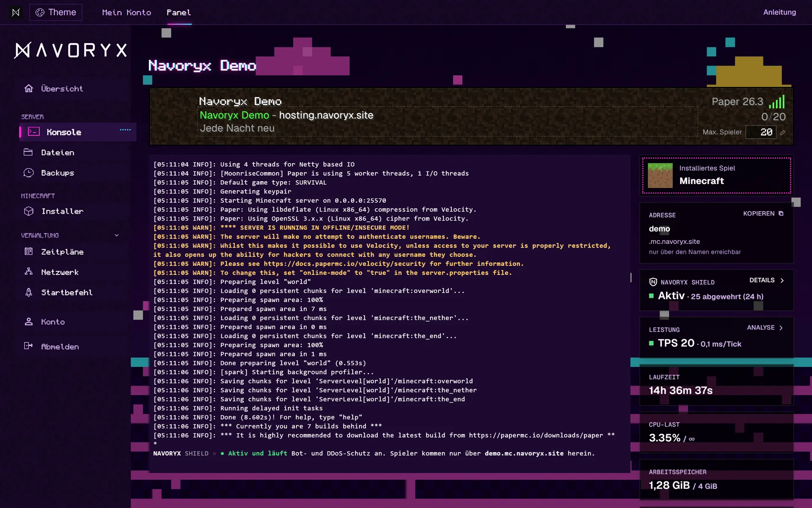The height and width of the screenshot is (508, 812).
Task: Click the Netzwerk network icon
Action: (x=29, y=271)
